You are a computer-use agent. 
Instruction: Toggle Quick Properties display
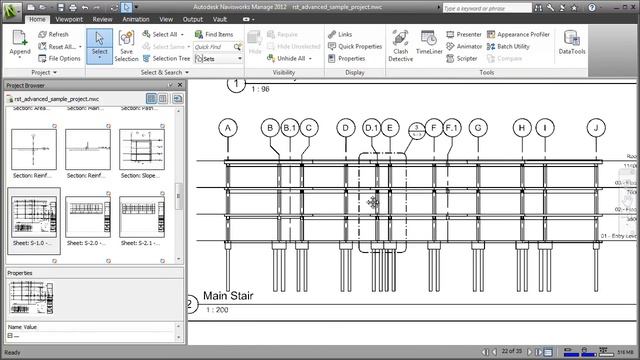point(355,47)
